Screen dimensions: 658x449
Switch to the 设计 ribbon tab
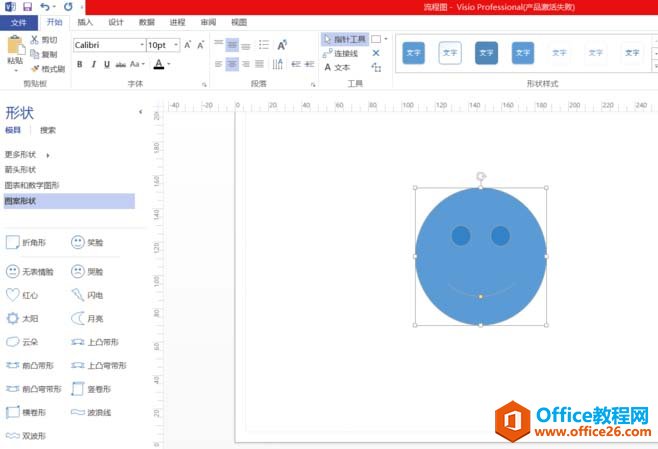(116, 22)
